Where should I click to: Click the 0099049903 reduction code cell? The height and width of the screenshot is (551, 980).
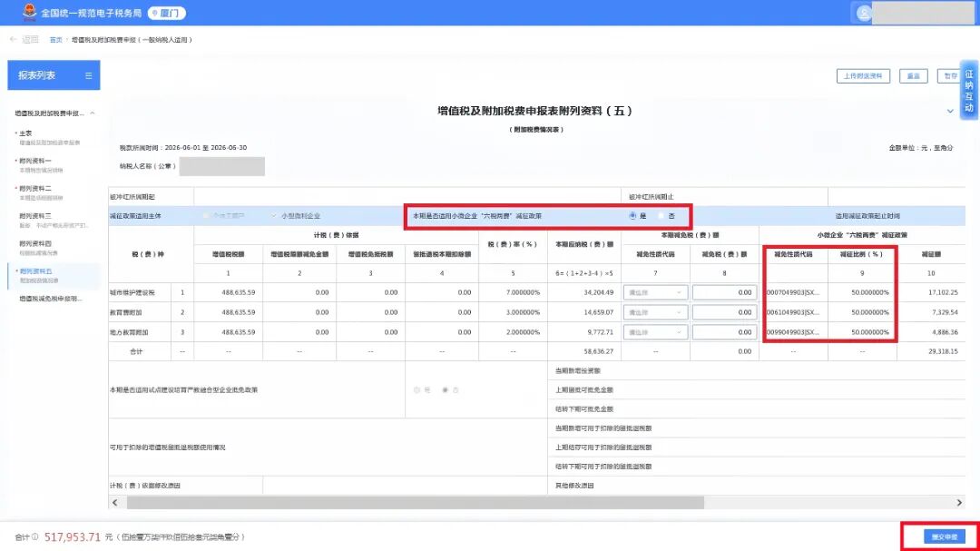(x=793, y=332)
